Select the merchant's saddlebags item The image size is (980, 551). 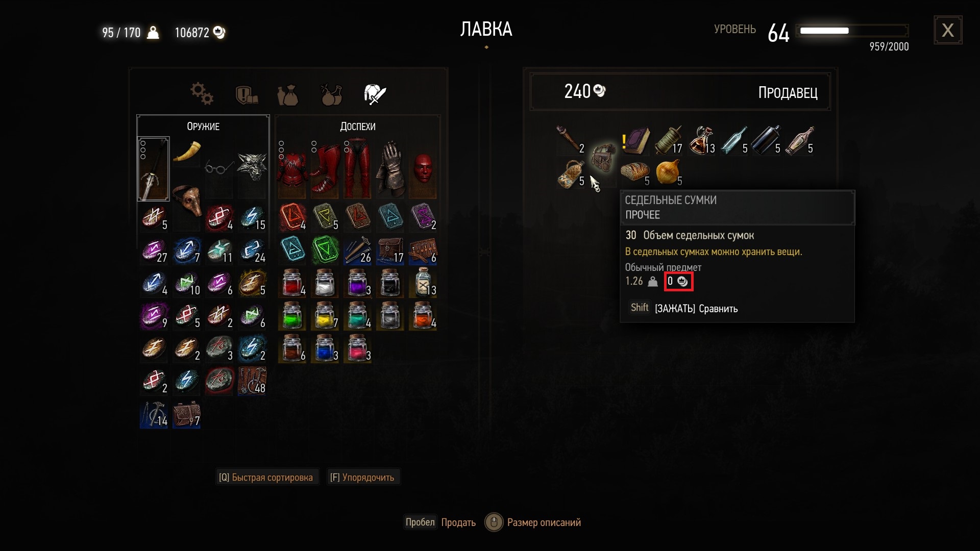[603, 158]
